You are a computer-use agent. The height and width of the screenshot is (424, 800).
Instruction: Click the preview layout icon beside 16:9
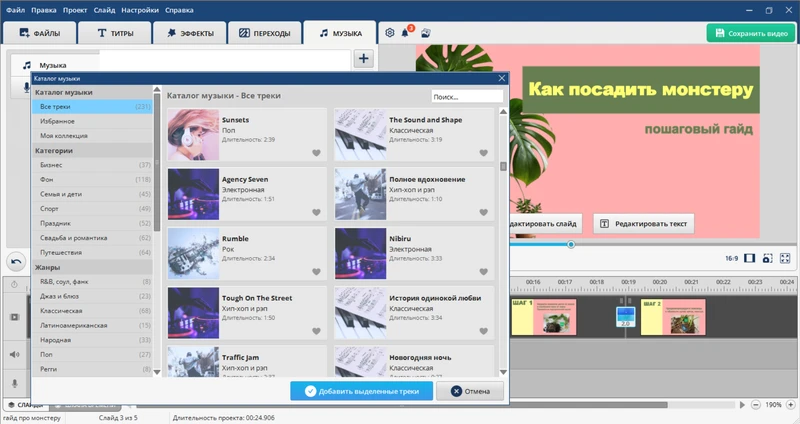pos(749,258)
